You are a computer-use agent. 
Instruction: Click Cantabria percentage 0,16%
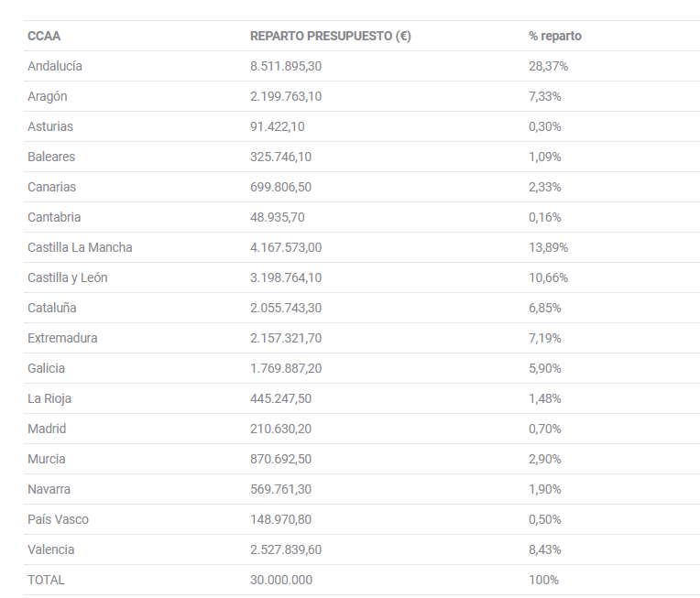click(544, 217)
